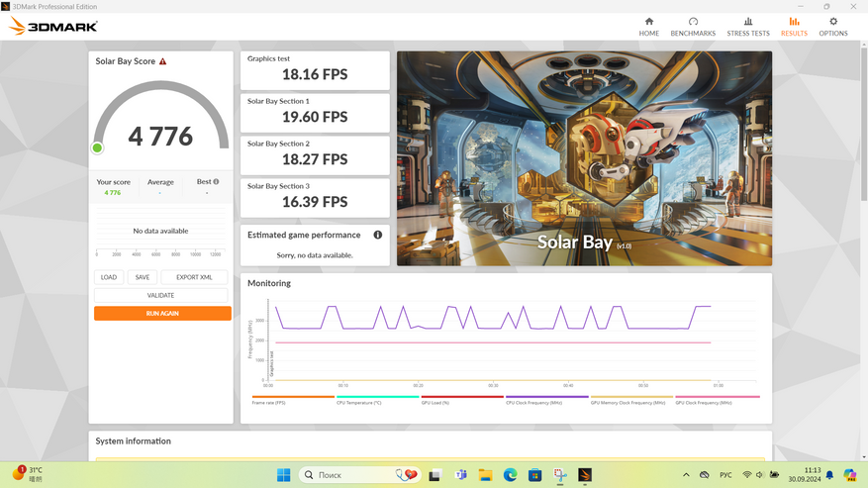The height and width of the screenshot is (488, 868).
Task: Go to the HOME tab
Action: tap(649, 27)
